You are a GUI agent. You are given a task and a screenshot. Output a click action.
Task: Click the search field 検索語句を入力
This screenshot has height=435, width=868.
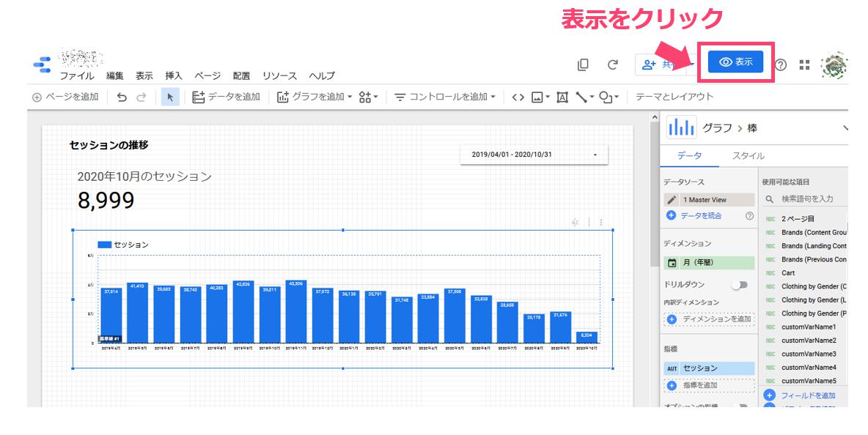(x=806, y=198)
